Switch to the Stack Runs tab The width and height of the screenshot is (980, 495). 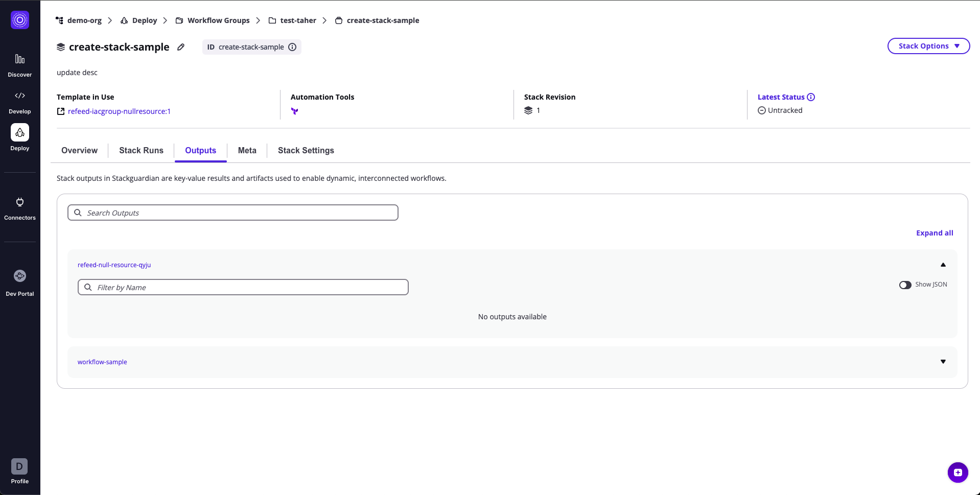141,150
